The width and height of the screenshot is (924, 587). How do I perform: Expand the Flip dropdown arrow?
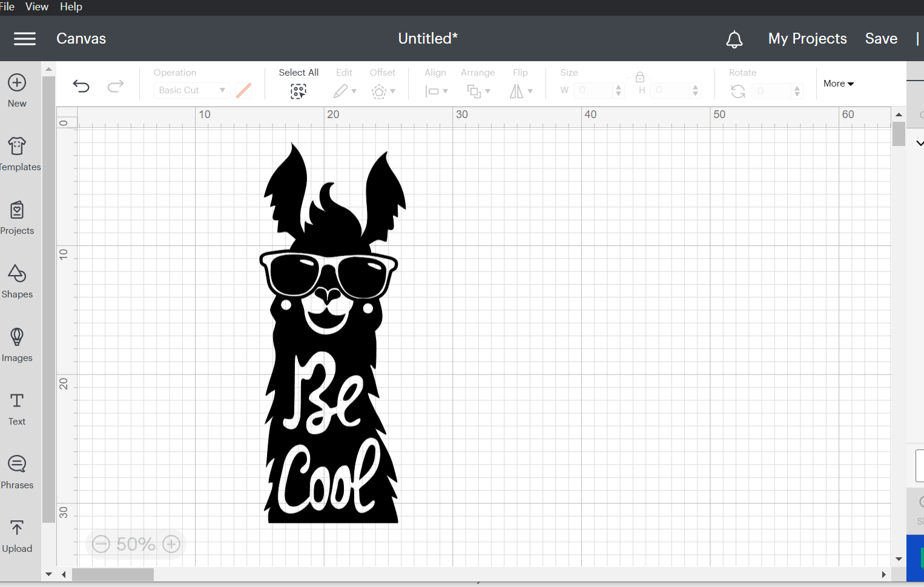[x=530, y=91]
